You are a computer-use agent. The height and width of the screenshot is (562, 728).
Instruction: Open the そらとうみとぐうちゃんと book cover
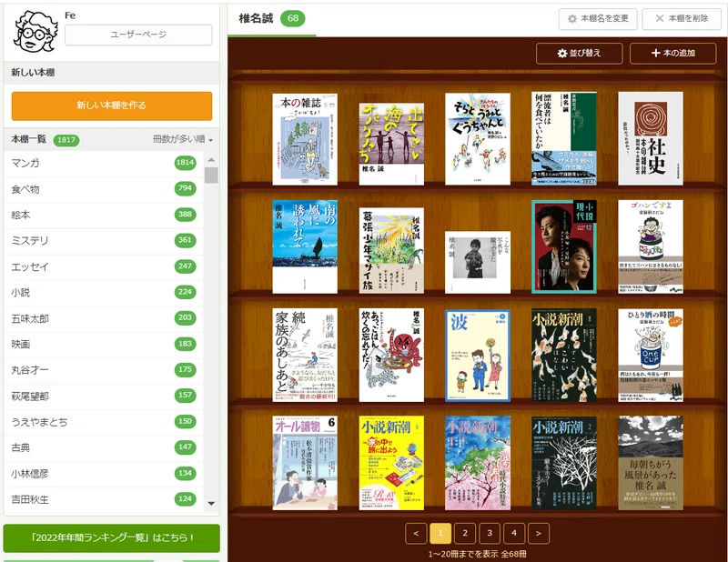tap(477, 139)
